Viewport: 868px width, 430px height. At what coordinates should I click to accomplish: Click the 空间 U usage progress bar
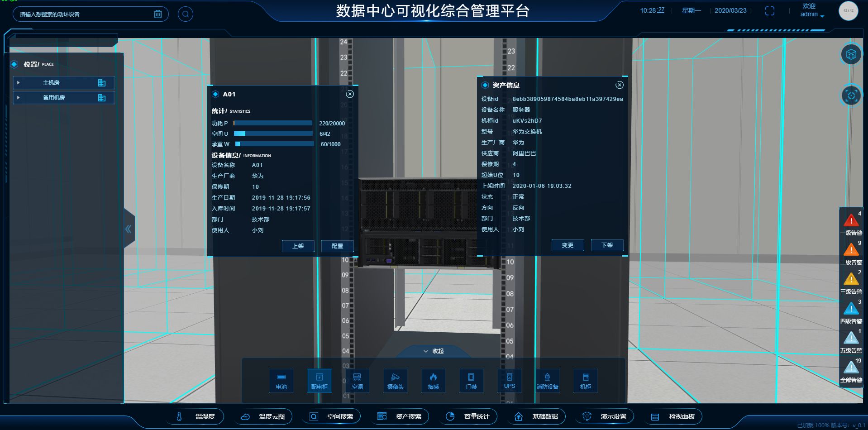[x=273, y=134]
